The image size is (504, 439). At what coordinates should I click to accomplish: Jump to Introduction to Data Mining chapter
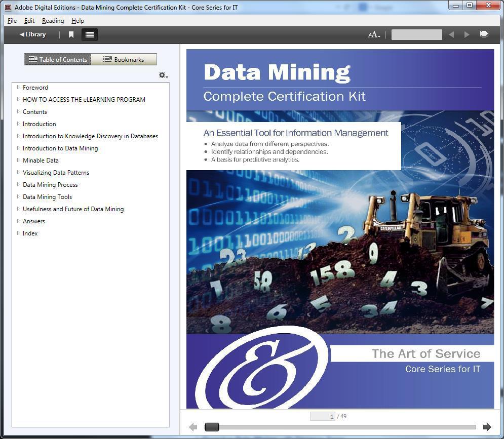pos(60,148)
